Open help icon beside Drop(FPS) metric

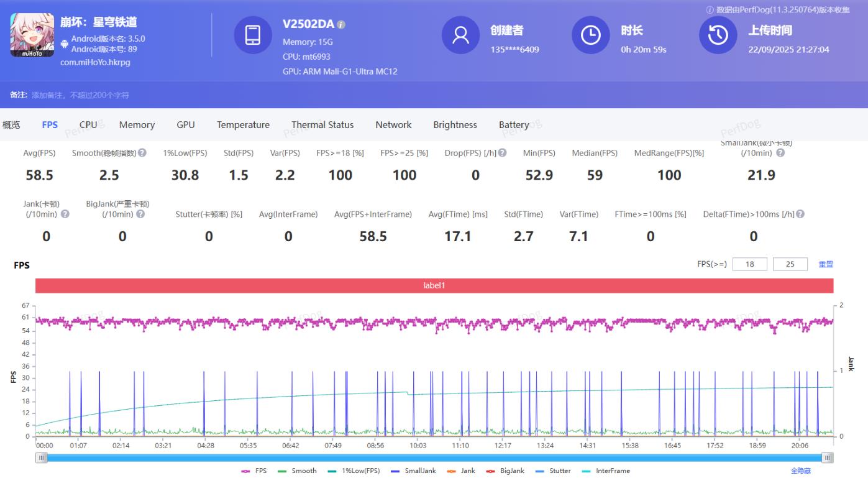coord(502,153)
